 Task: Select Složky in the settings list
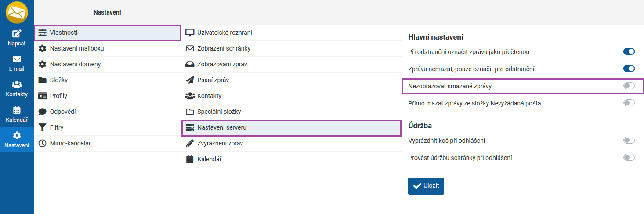coord(58,80)
